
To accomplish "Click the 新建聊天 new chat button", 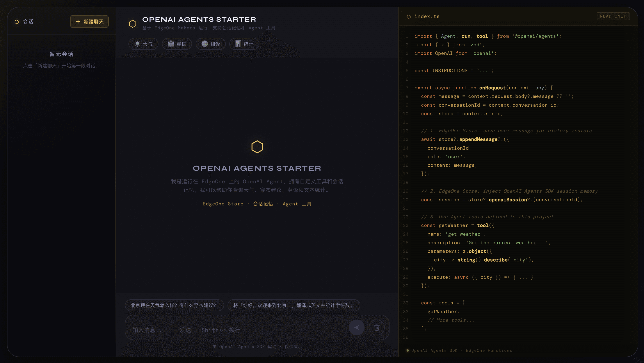I will click(x=89, y=22).
